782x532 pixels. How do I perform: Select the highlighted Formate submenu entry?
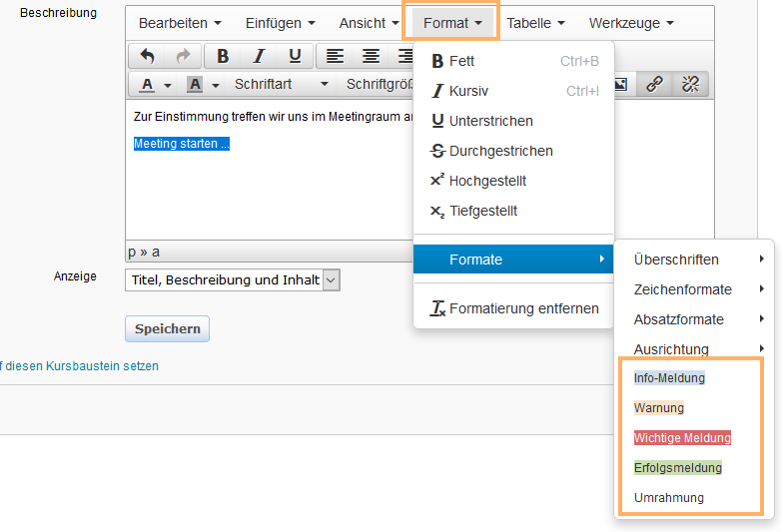(513, 260)
